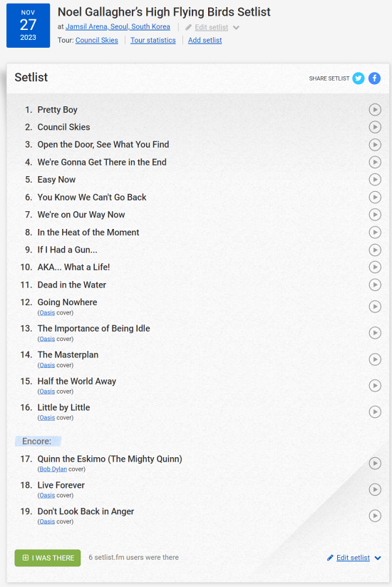Share setlist on Twitter icon

(359, 78)
